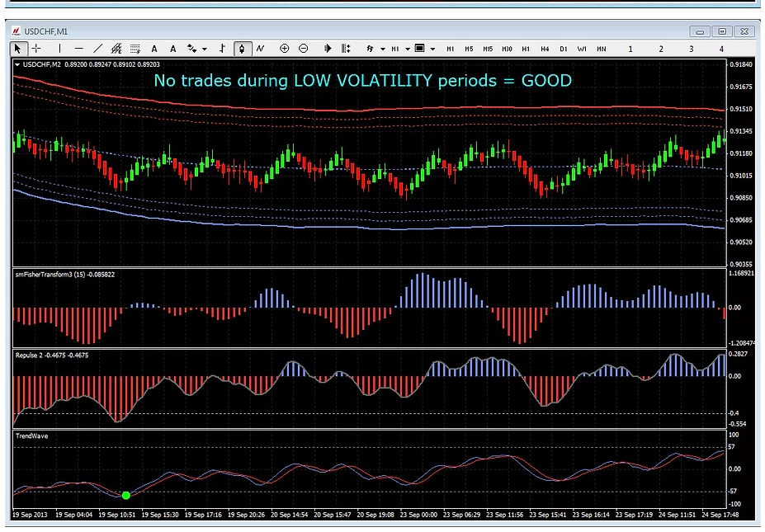Image resolution: width=765 pixels, height=532 pixels.
Task: Click the smFisherTransform3 (15) indicator label
Action: pos(65,275)
